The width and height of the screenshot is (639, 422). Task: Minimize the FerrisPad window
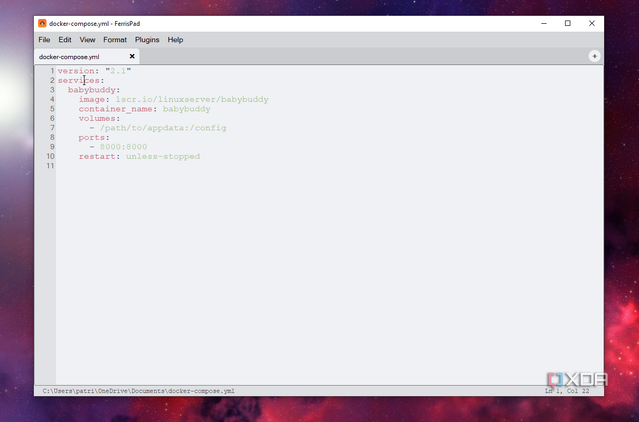coord(544,23)
